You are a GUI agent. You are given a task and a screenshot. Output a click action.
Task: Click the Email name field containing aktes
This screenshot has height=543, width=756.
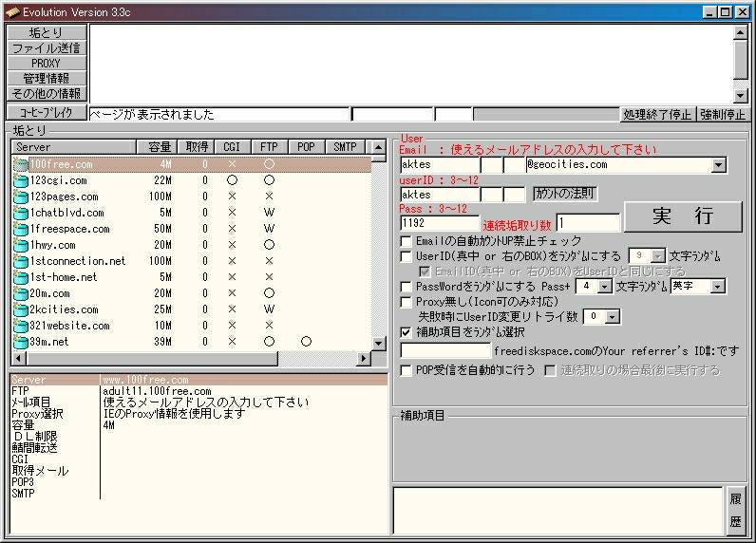pyautogui.click(x=440, y=165)
